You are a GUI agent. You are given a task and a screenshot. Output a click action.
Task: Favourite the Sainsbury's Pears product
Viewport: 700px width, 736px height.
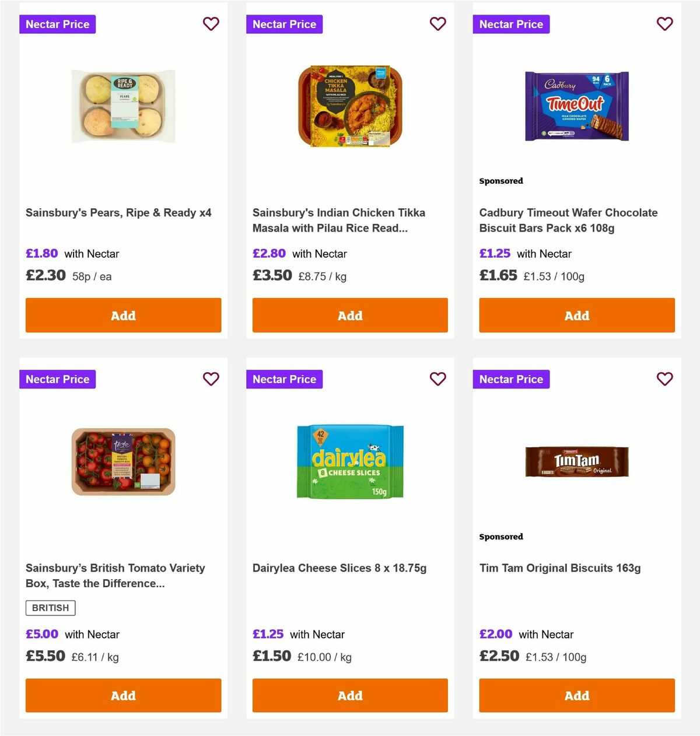(x=211, y=24)
